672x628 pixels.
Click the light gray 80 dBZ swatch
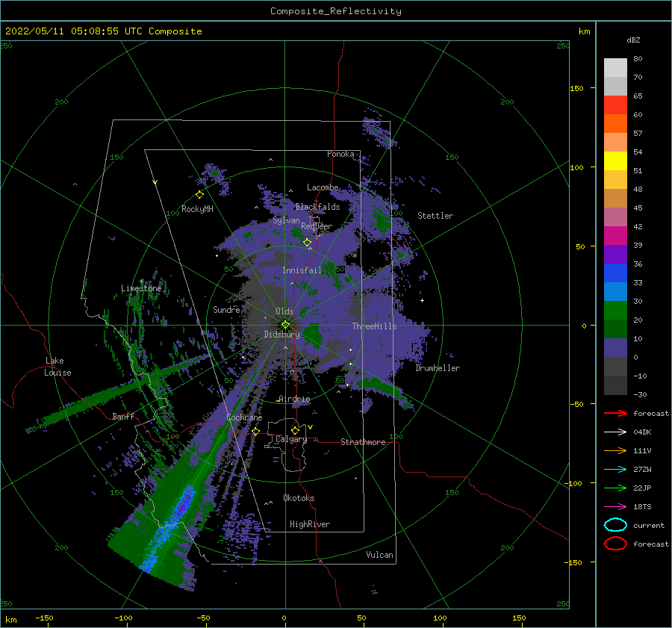point(615,67)
